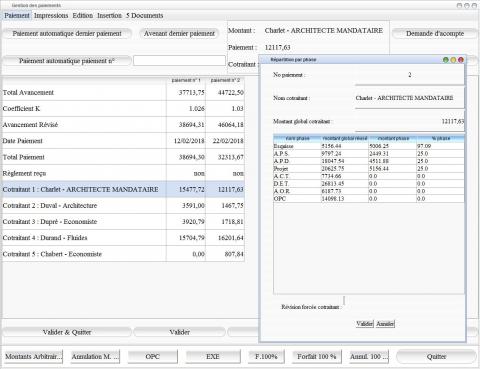The image size is (480, 369).
Task: Select row Cotraitant 2 : Duval - Architecture
Action: click(123, 205)
